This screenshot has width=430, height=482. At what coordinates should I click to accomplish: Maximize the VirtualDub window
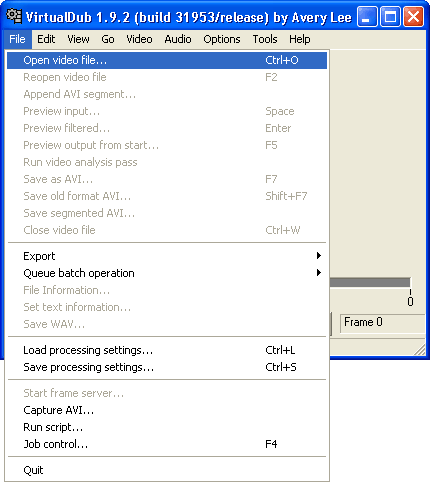point(390,17)
